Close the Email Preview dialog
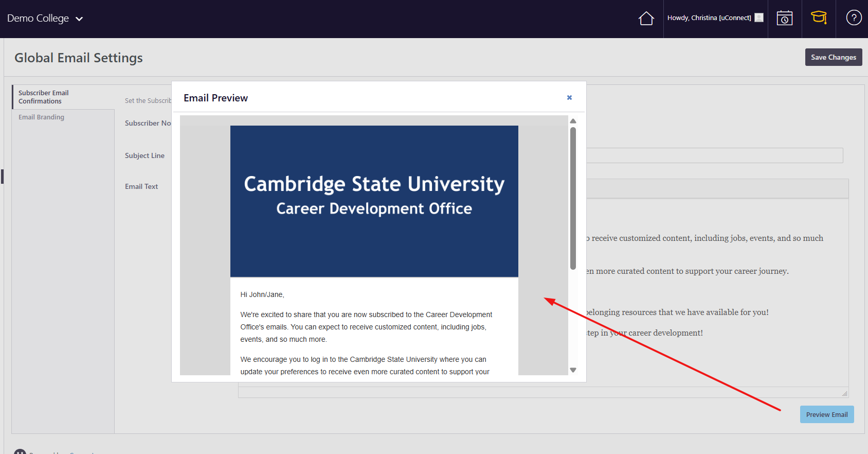The width and height of the screenshot is (868, 454). coord(569,98)
